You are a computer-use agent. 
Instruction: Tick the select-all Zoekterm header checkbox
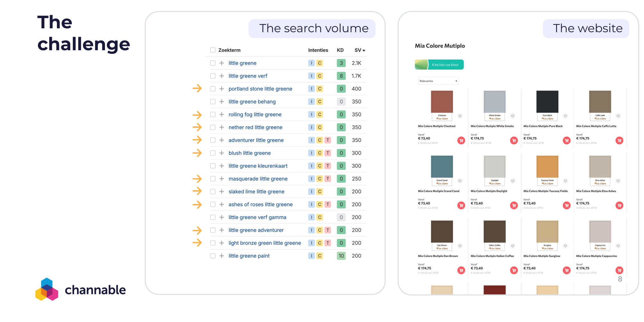[213, 50]
